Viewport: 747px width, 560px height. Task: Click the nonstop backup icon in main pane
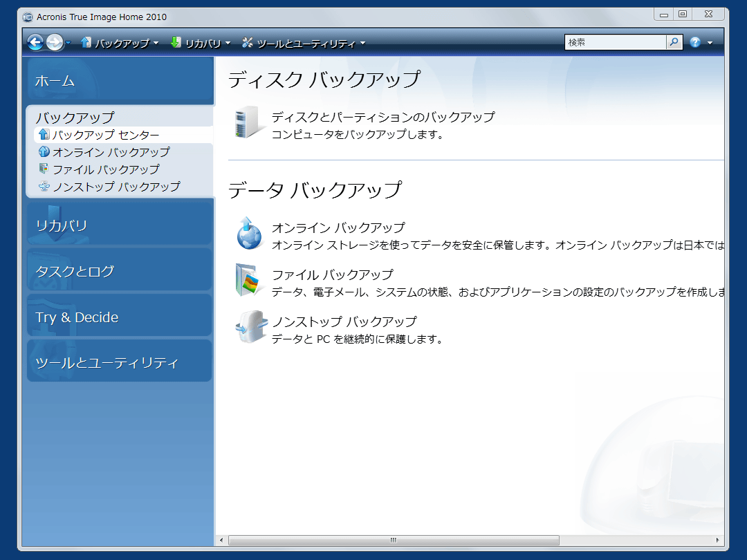coord(251,326)
